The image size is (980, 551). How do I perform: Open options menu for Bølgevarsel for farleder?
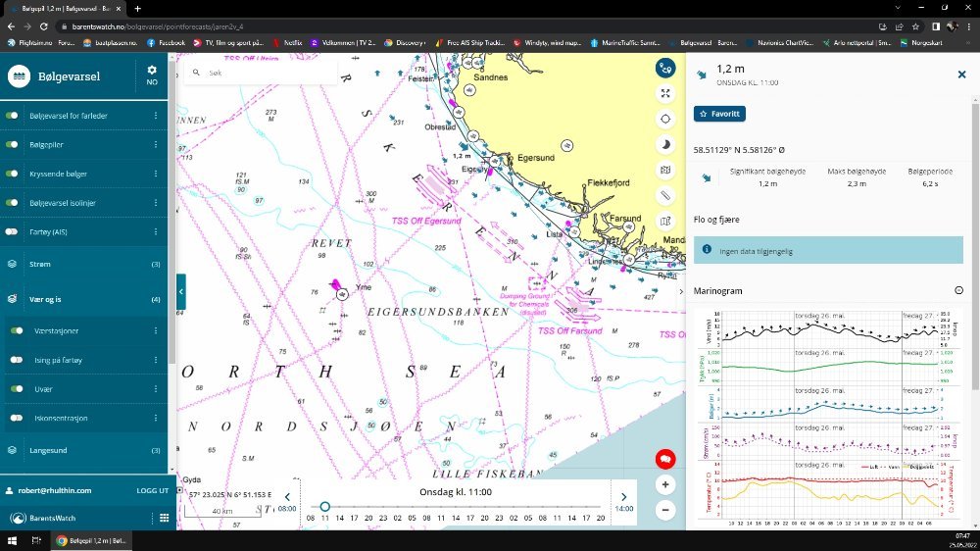click(x=156, y=116)
